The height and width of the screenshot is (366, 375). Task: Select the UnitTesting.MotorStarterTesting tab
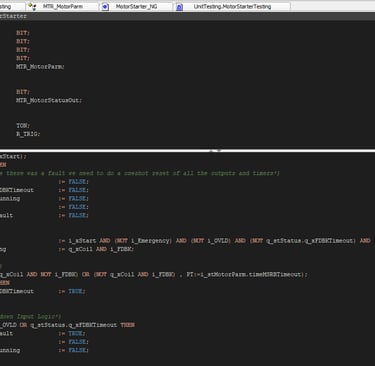[x=232, y=6]
